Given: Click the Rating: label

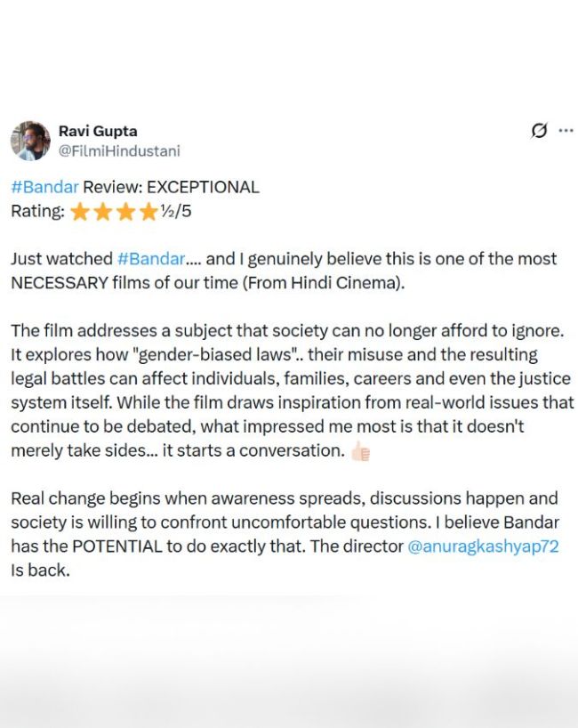Looking at the screenshot, I should (37, 211).
